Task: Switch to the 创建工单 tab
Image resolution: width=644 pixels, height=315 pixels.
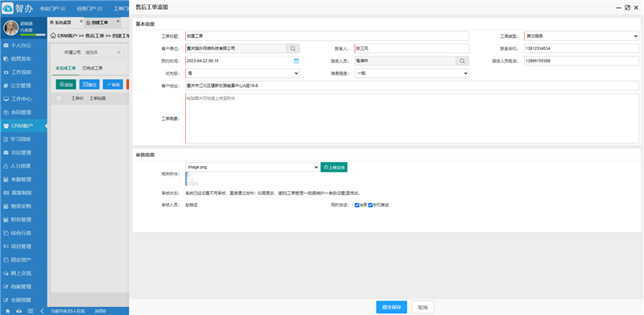Action: [x=100, y=23]
